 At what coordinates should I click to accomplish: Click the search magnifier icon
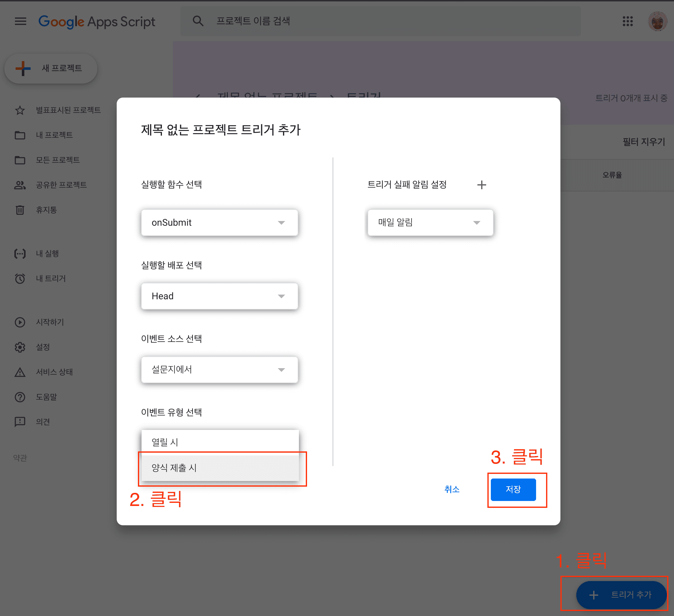click(198, 21)
